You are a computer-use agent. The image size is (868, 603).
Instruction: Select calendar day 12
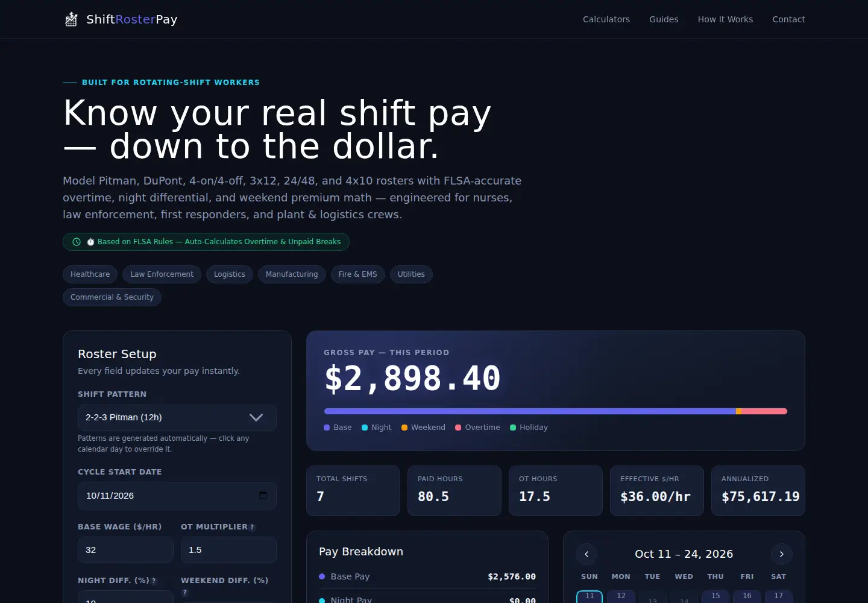(x=621, y=596)
